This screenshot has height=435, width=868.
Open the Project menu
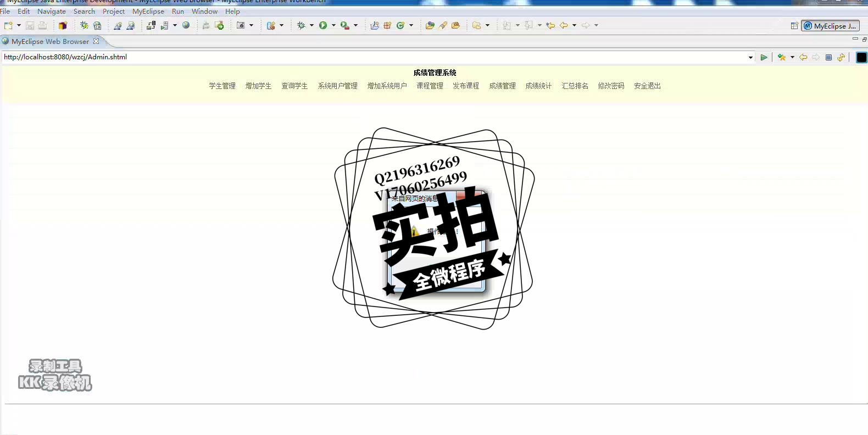click(x=114, y=11)
